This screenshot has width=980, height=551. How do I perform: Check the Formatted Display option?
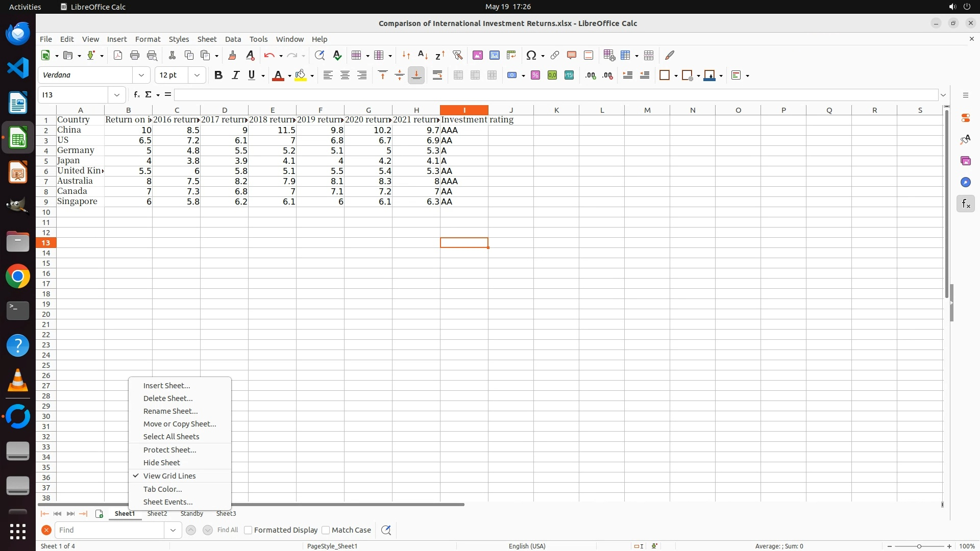click(x=248, y=530)
